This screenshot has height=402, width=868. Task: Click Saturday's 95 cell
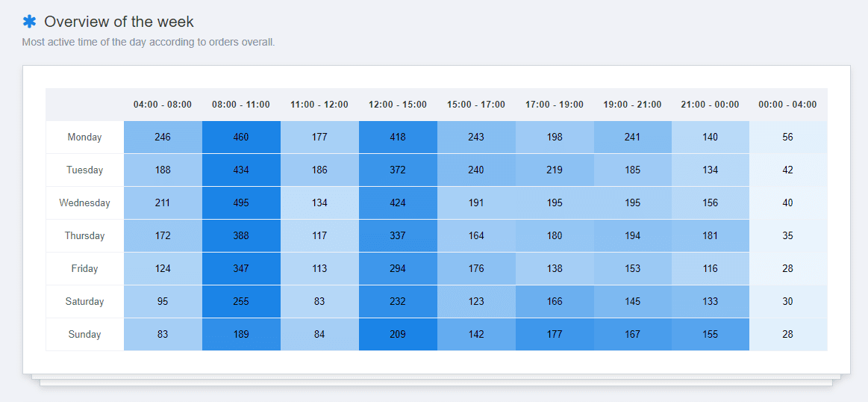[163, 302]
